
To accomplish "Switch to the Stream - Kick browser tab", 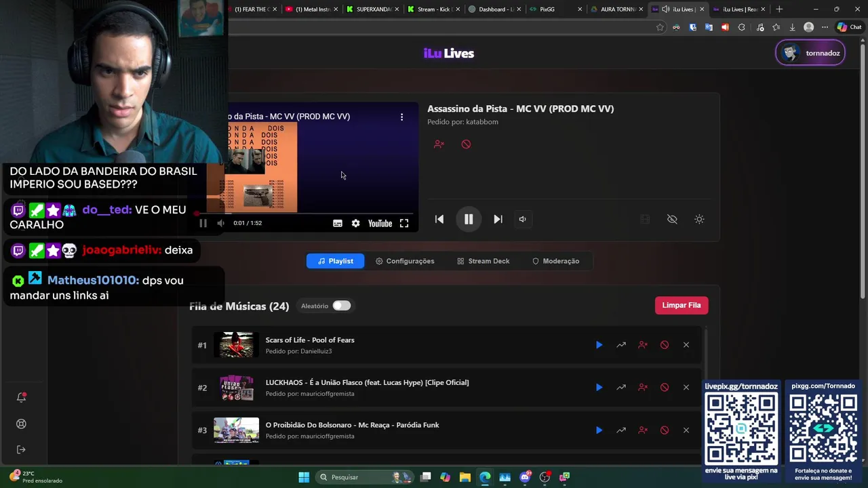I will point(434,9).
